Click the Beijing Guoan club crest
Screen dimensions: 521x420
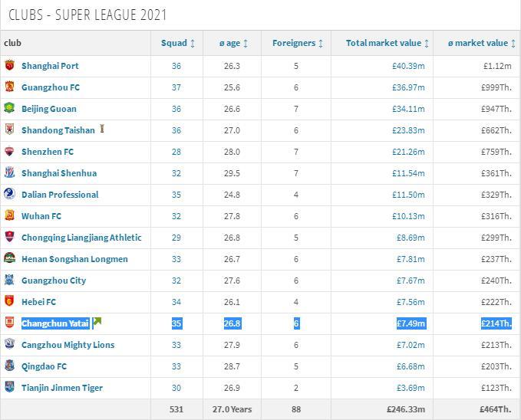click(x=9, y=108)
